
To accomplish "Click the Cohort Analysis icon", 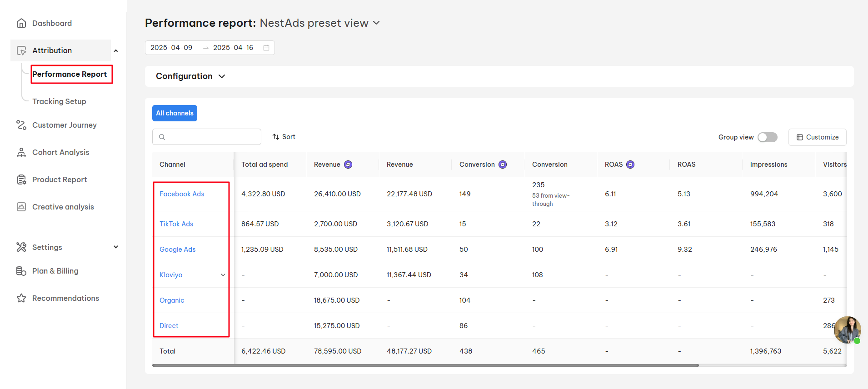I will click(21, 152).
